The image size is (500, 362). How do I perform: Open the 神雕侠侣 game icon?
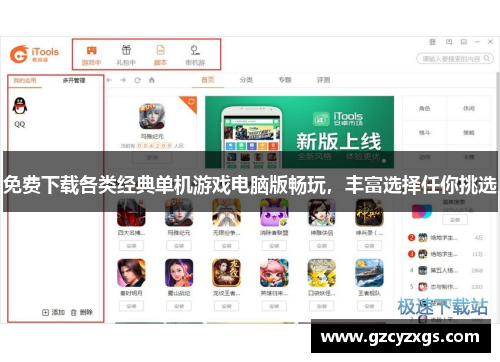pyautogui.click(x=322, y=212)
